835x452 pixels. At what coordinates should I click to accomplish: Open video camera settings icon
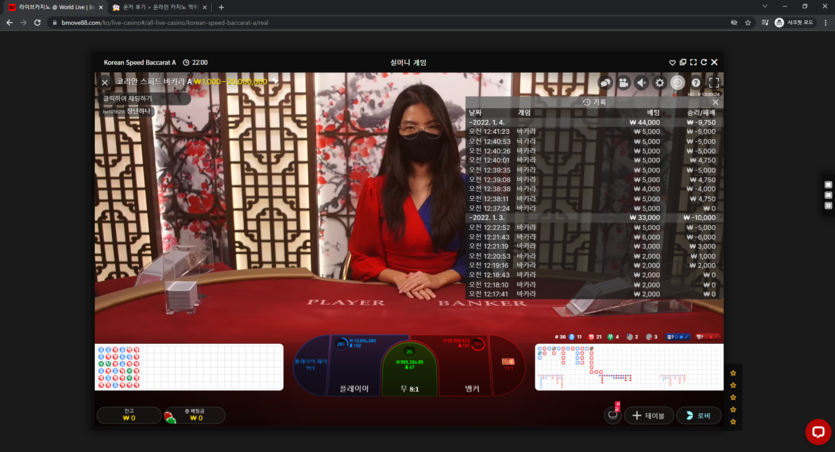coord(624,83)
